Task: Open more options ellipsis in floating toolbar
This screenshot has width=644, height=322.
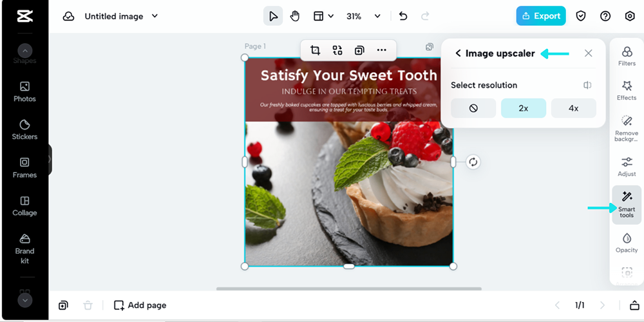Action: pos(381,50)
